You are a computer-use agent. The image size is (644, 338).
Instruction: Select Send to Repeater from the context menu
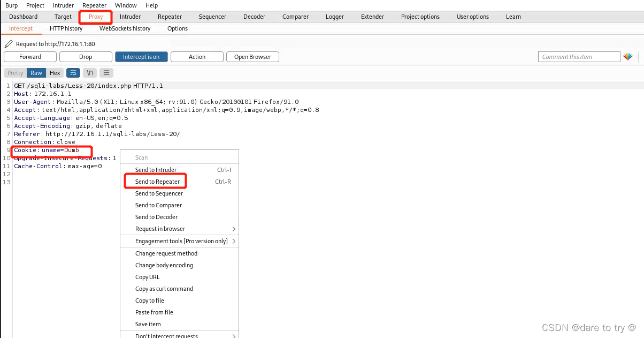coord(155,181)
